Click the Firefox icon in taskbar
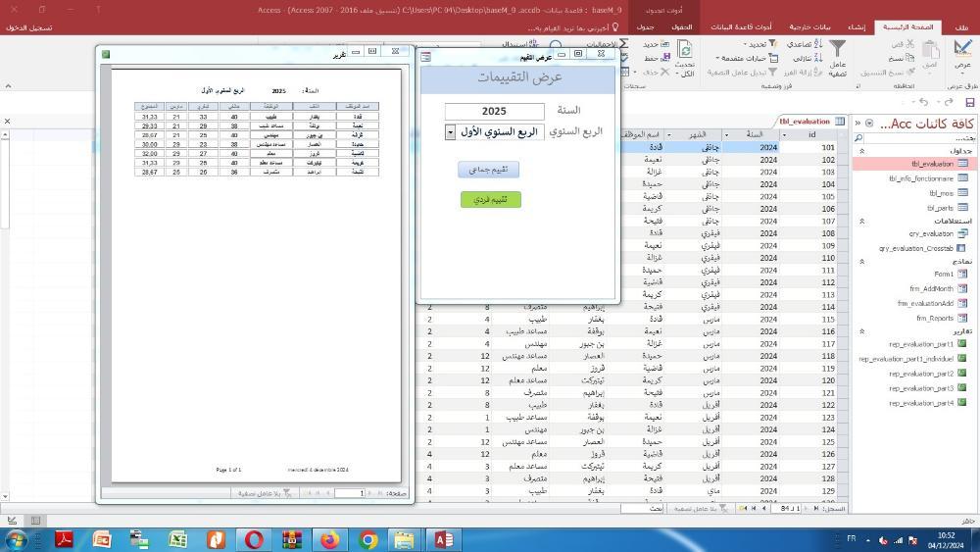 pos(329,539)
